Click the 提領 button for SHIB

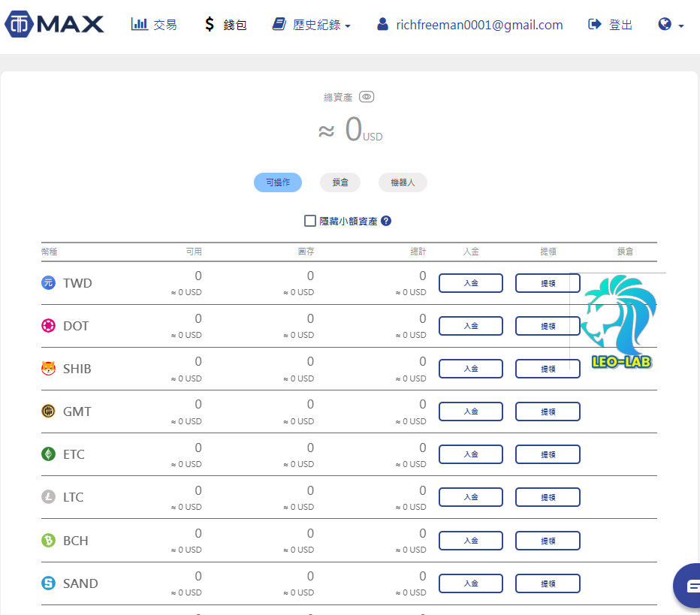tap(548, 368)
